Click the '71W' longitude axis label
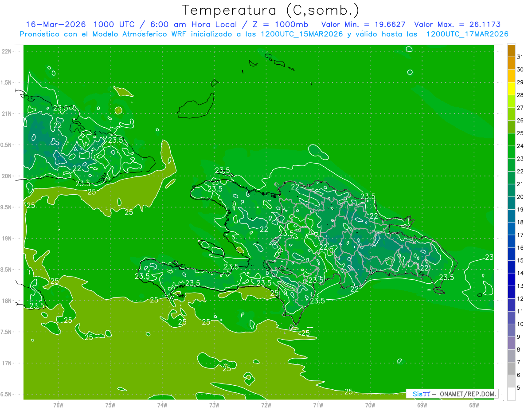 click(318, 405)
